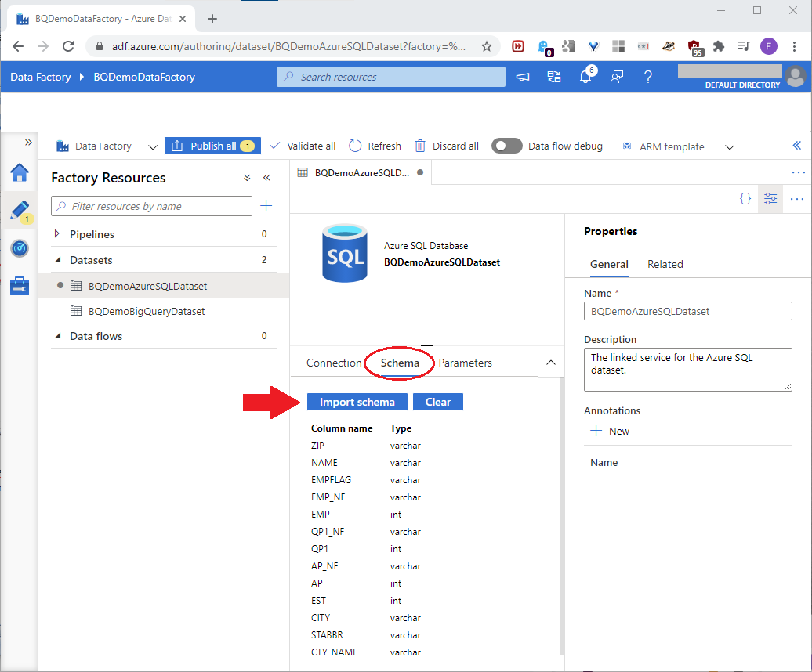This screenshot has width=812, height=672.
Task: Open the Chrome three-dot menu
Action: 794,46
